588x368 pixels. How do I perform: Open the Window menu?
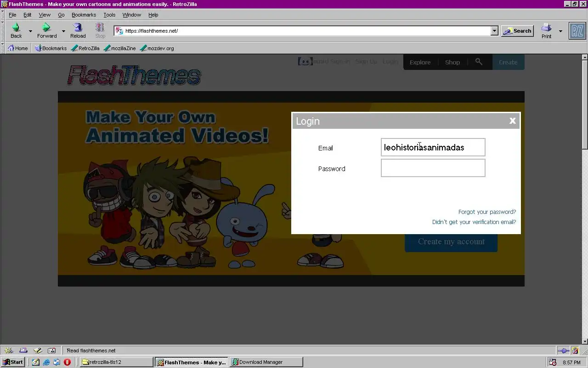click(132, 15)
